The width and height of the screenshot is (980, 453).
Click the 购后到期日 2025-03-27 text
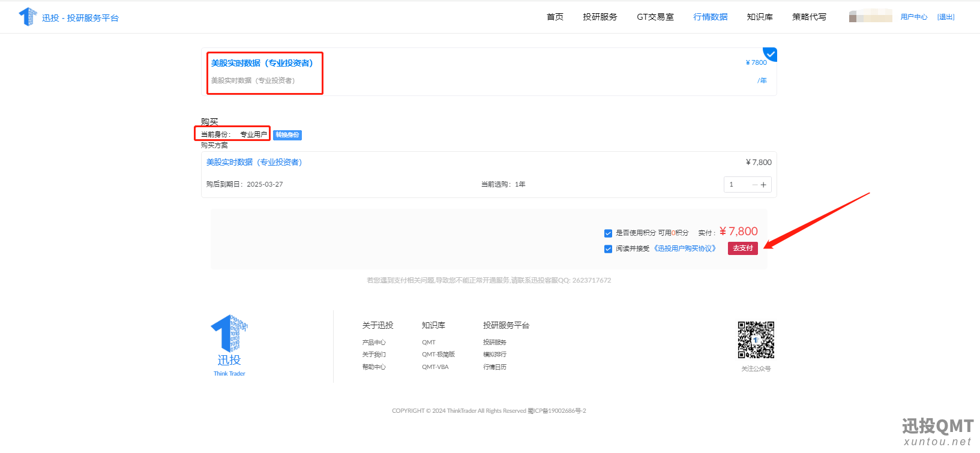coord(244,184)
